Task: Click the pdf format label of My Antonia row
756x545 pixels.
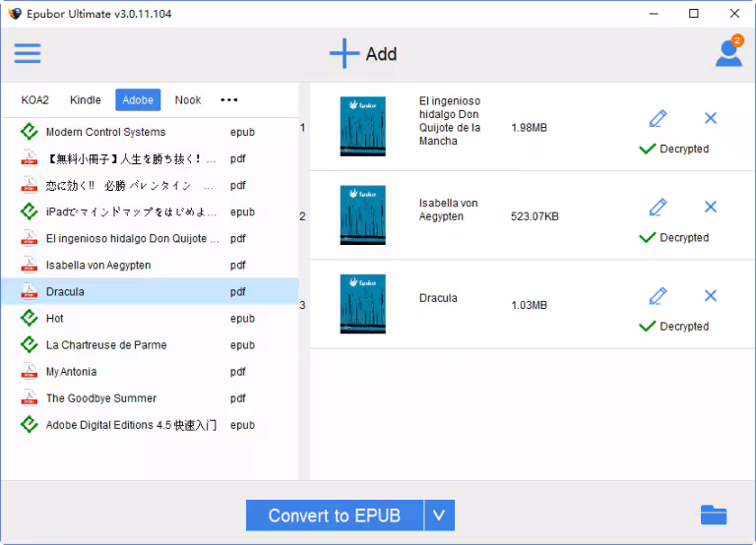Action: tap(237, 372)
